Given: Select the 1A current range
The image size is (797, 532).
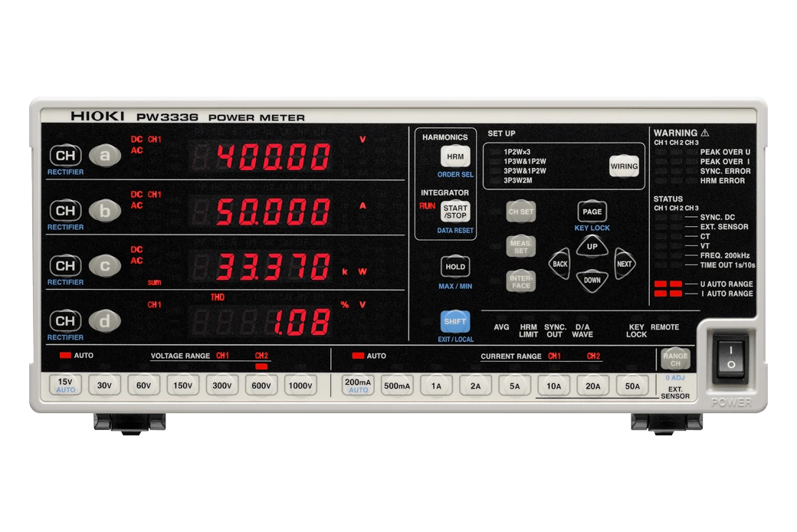Looking at the screenshot, I should [436, 386].
